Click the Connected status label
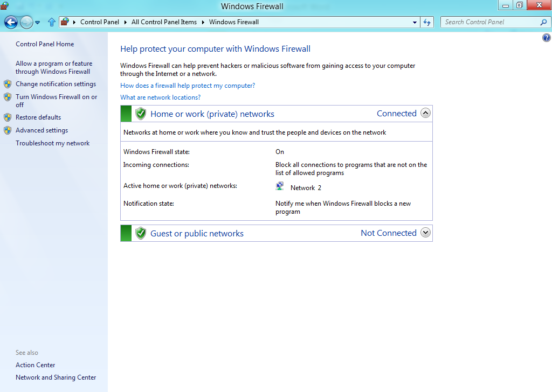This screenshot has height=392, width=552. pos(396,114)
